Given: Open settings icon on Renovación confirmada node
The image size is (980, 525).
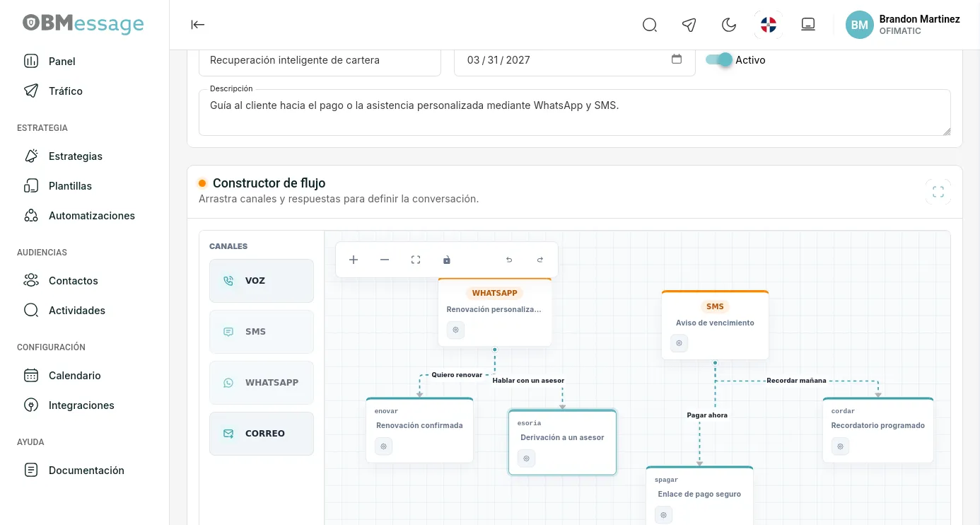Looking at the screenshot, I should tap(384, 446).
